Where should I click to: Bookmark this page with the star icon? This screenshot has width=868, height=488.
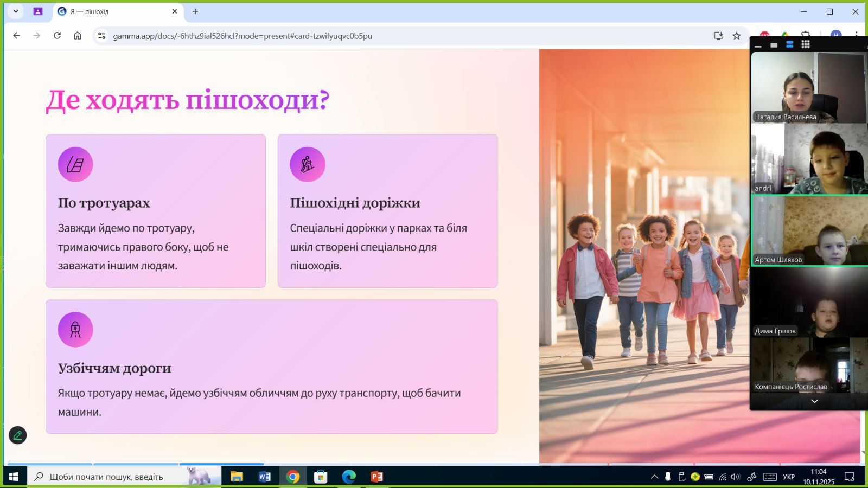(736, 36)
